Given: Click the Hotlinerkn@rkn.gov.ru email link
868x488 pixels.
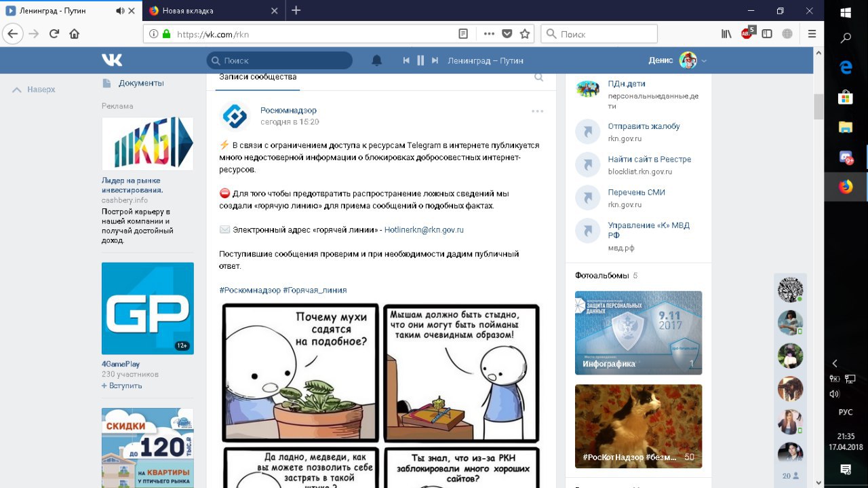Looking at the screenshot, I should click(x=424, y=229).
